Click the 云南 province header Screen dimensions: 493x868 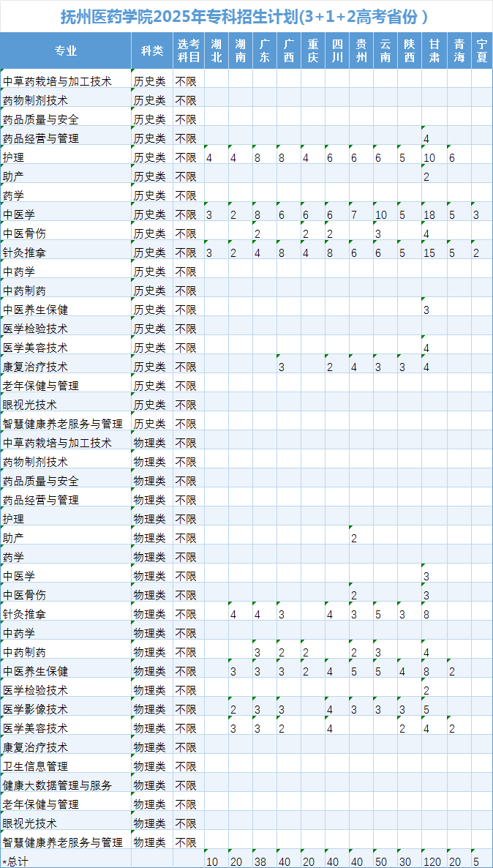click(x=385, y=51)
